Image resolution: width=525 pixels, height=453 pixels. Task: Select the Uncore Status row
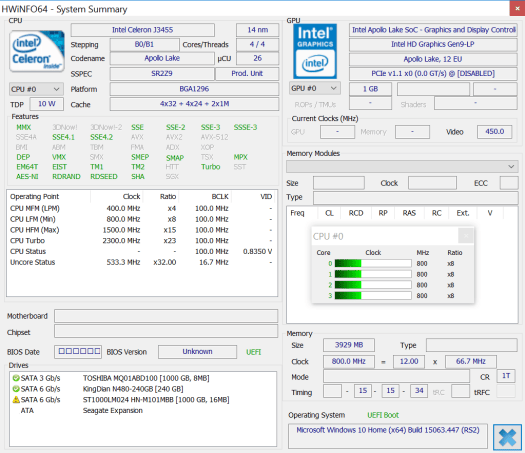(x=142, y=262)
